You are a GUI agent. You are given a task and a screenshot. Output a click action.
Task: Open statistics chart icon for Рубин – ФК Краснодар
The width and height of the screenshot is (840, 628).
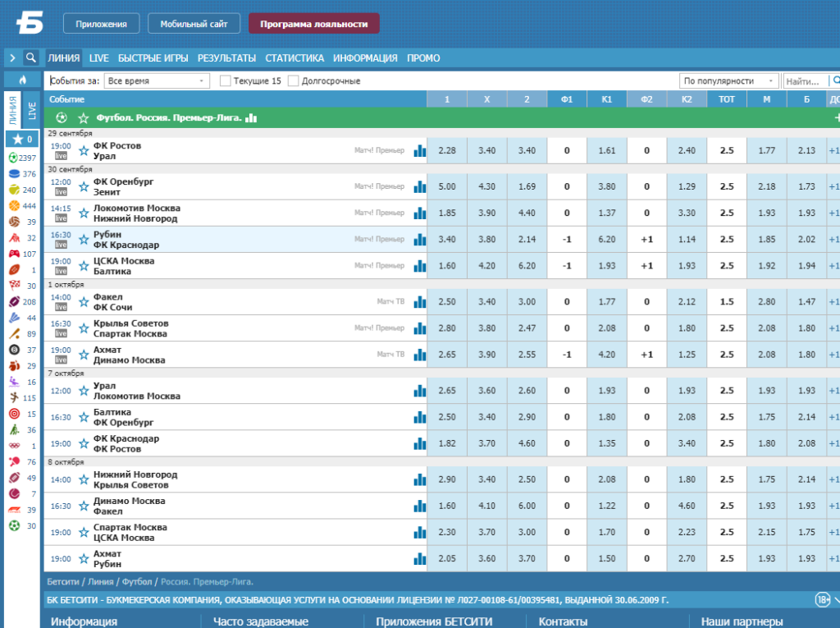[x=420, y=239]
